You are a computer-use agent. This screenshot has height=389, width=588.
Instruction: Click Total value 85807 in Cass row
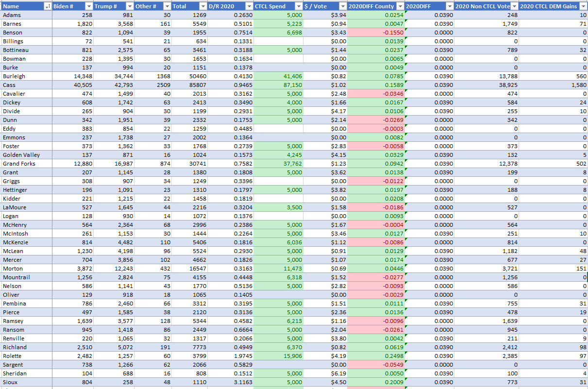pyautogui.click(x=190, y=85)
